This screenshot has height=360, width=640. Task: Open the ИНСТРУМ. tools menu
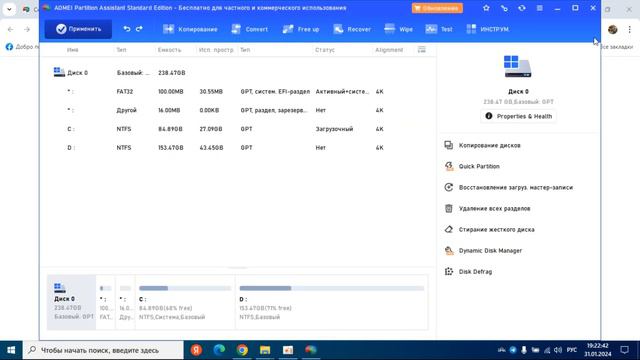coord(488,29)
